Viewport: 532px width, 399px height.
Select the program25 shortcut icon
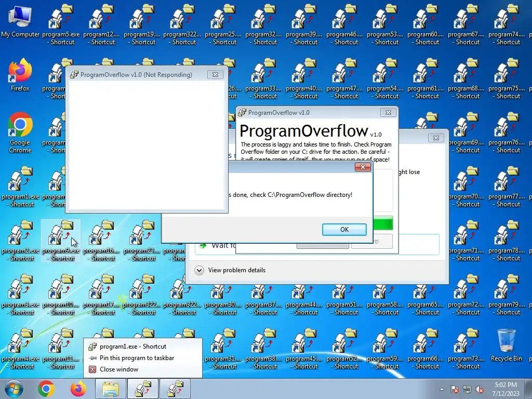click(x=223, y=24)
